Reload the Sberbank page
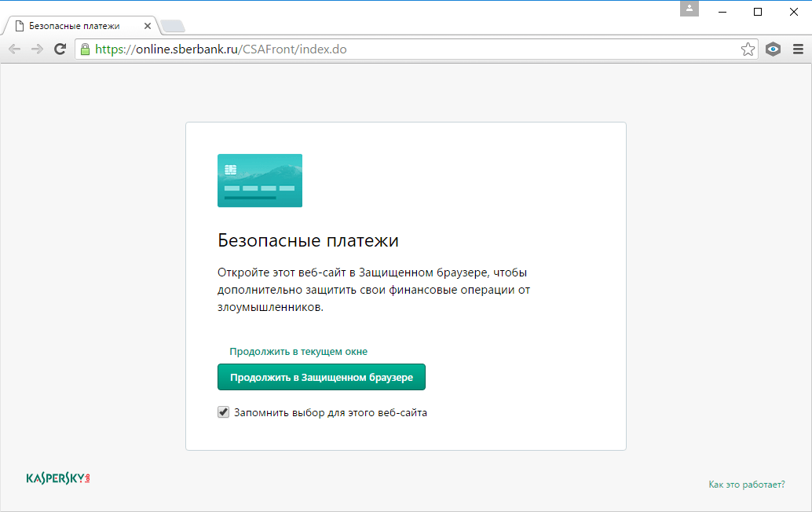The width and height of the screenshot is (812, 512). point(60,49)
